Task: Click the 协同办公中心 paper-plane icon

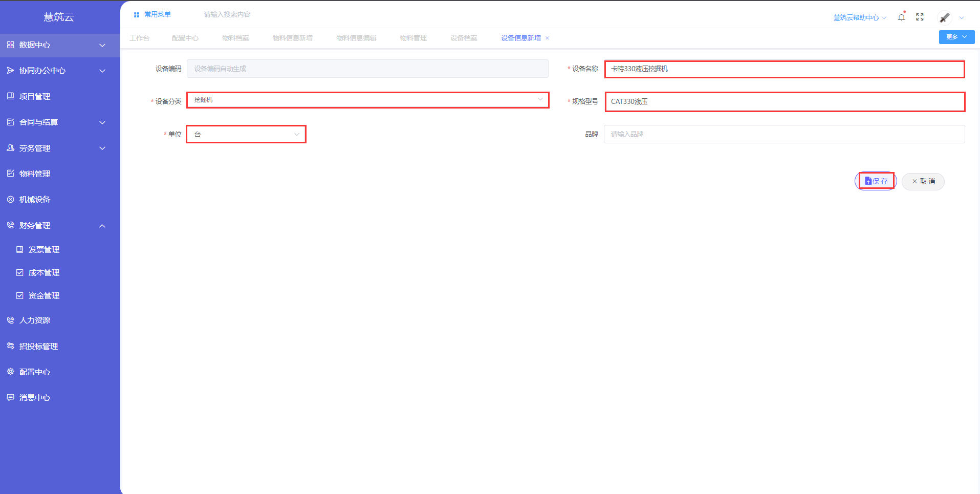Action: click(x=10, y=71)
